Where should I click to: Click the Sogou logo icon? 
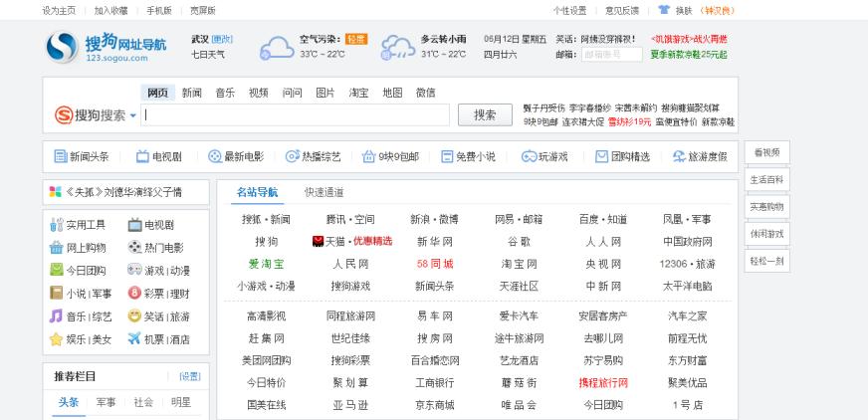click(x=62, y=47)
